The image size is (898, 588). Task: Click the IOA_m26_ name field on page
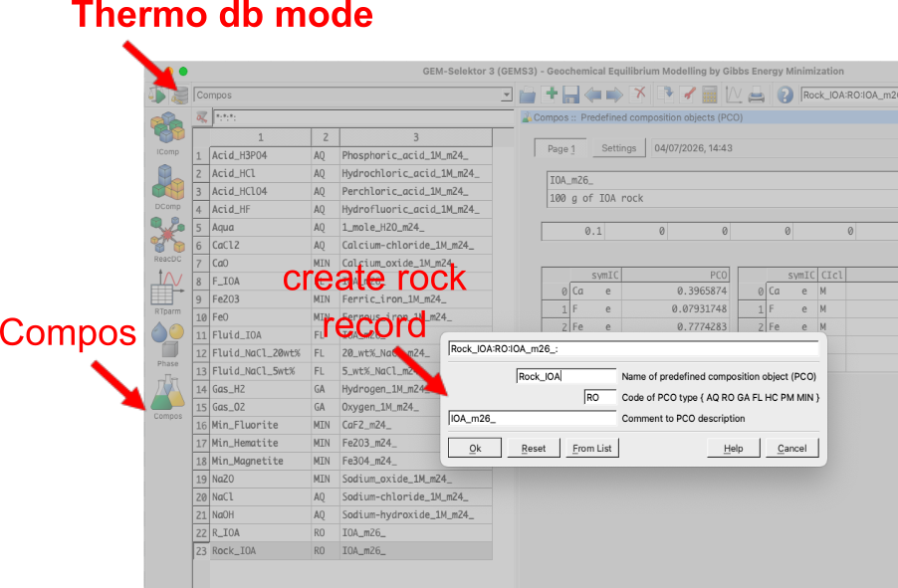tap(723, 180)
